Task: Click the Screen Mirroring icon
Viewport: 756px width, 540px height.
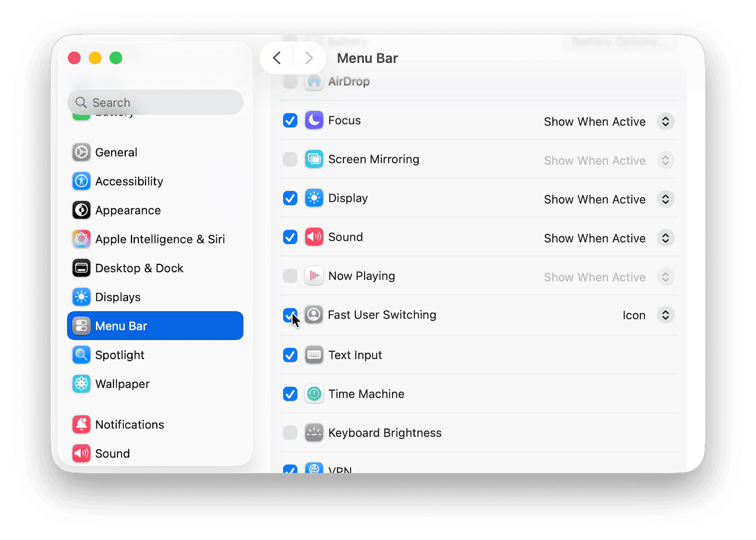Action: point(314,159)
